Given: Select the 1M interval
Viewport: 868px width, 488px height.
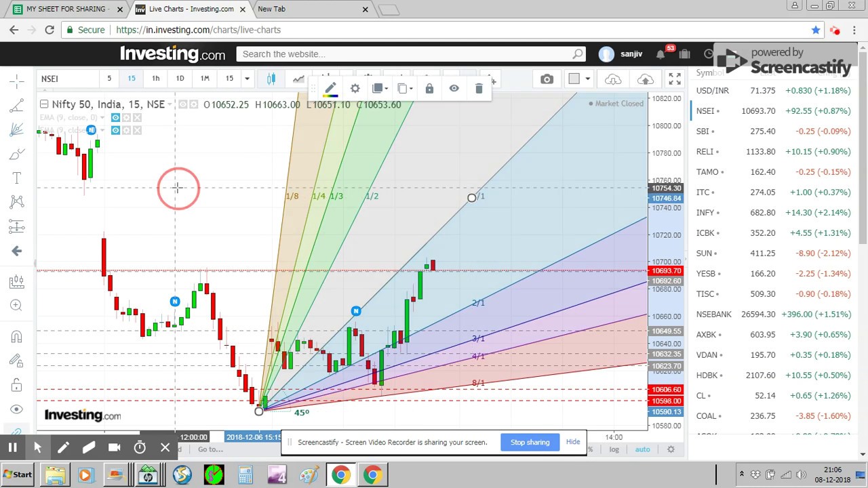Looking at the screenshot, I should (205, 79).
